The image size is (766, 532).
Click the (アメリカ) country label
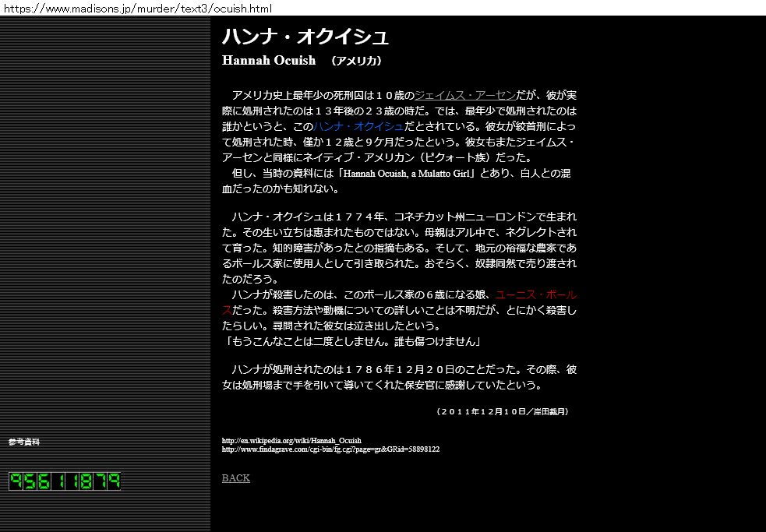(x=355, y=61)
